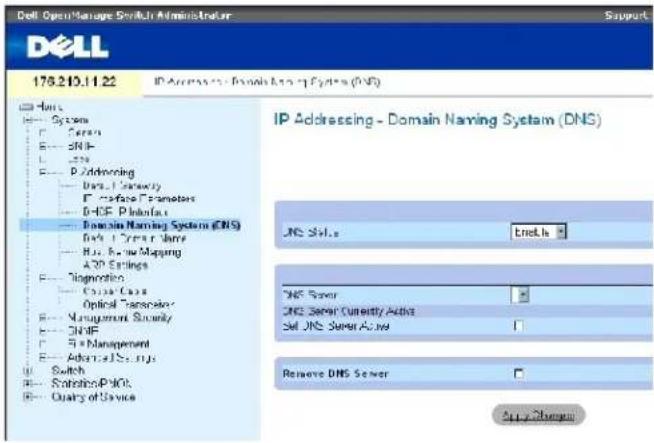The width and height of the screenshot is (654, 443).
Task: Open the Support link in the top bar
Action: (626, 15)
